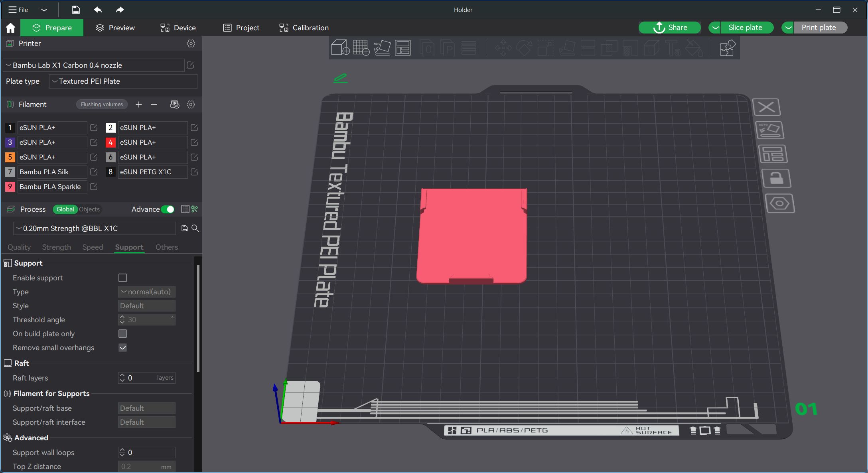
Task: Switch process scope to Objects
Action: click(x=89, y=209)
